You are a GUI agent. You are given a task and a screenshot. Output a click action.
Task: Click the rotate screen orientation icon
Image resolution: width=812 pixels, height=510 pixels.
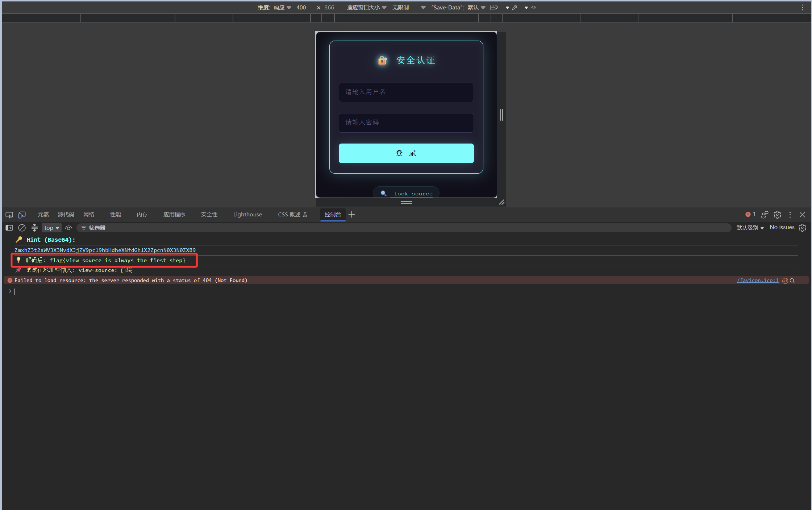494,8
